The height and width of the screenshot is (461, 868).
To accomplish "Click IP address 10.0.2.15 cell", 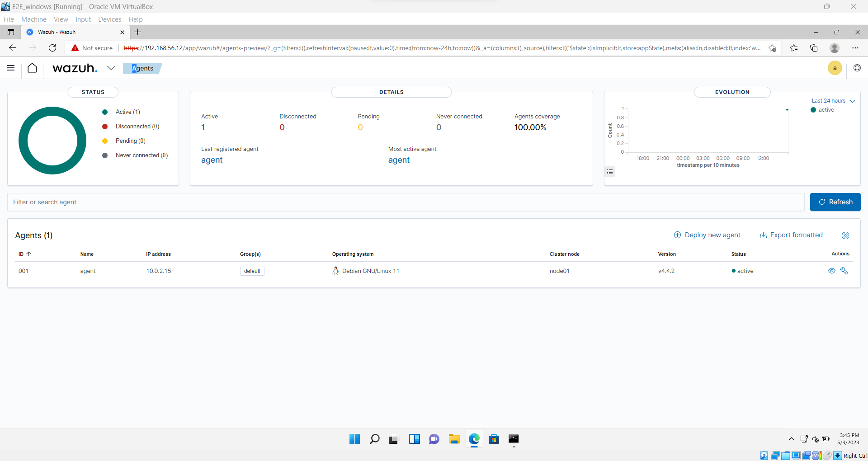I will pyautogui.click(x=159, y=271).
